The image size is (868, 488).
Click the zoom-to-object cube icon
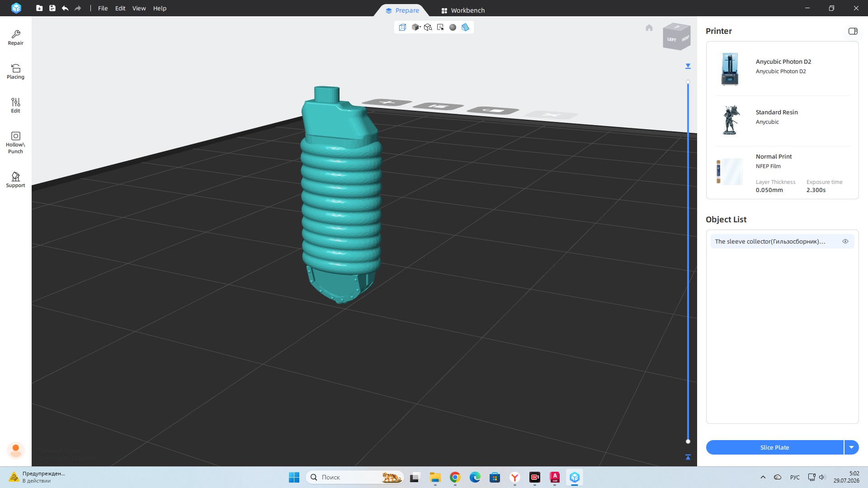coord(428,28)
